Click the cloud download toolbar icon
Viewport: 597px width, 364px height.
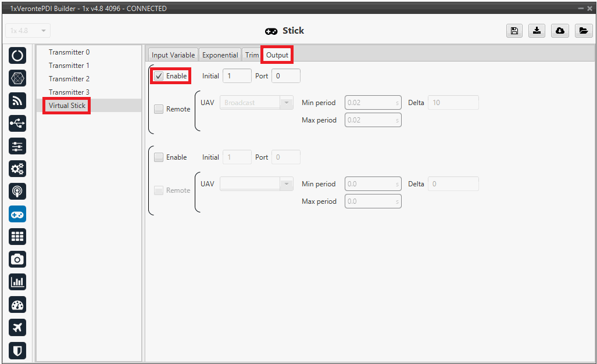click(x=560, y=31)
